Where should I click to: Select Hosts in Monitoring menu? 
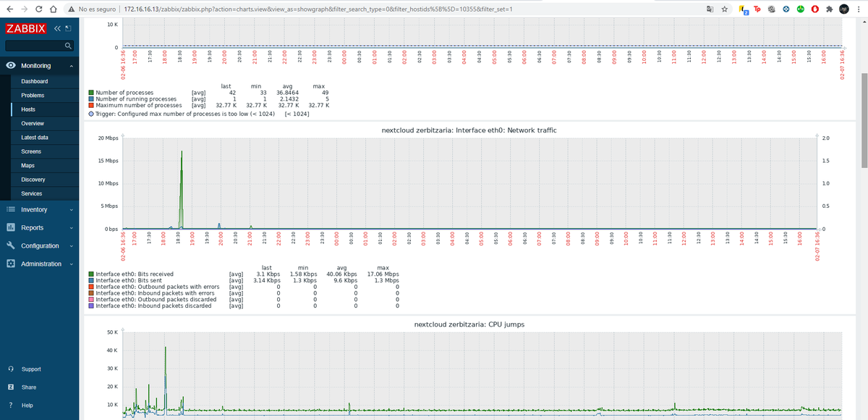click(x=28, y=109)
